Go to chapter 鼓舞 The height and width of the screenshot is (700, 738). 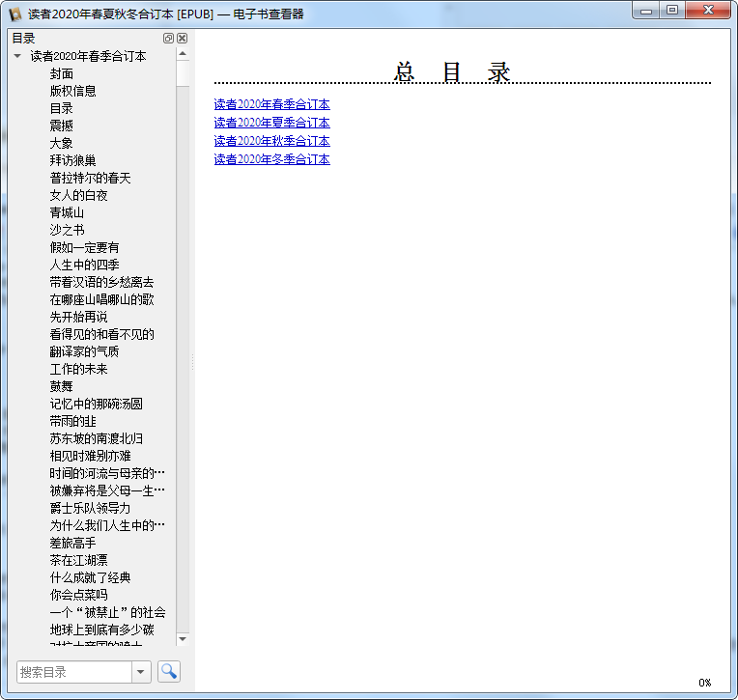pyautogui.click(x=62, y=387)
